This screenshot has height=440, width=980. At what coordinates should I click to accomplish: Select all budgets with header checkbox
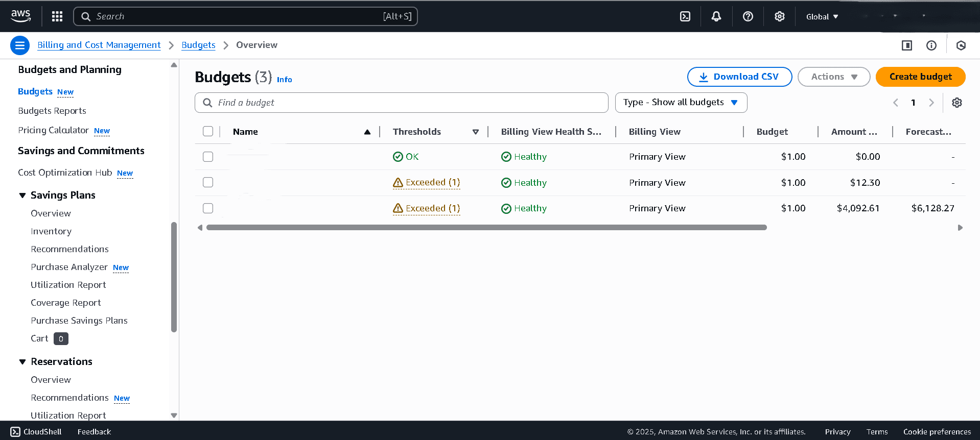tap(208, 132)
